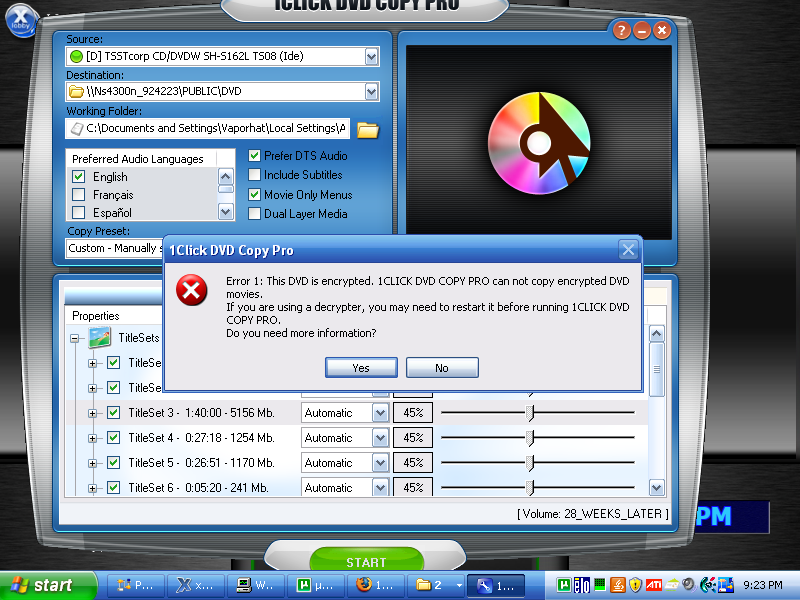Click Yes in the error dialog
800x600 pixels.
[x=361, y=368]
